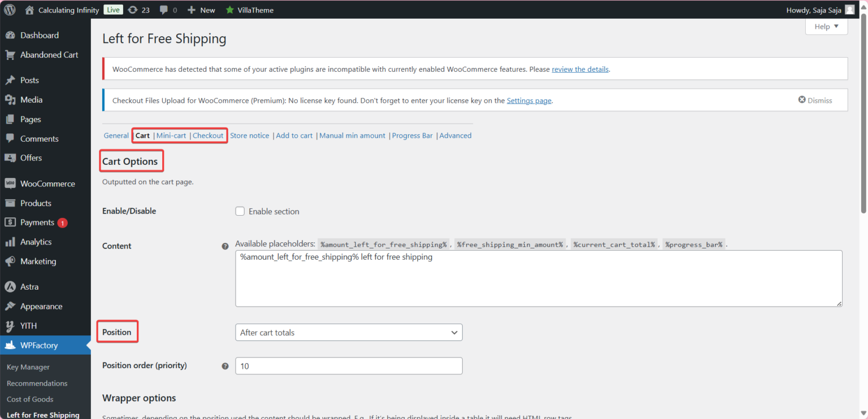Image resolution: width=868 pixels, height=419 pixels.
Task: Click the Astra sidebar icon
Action: (11, 286)
